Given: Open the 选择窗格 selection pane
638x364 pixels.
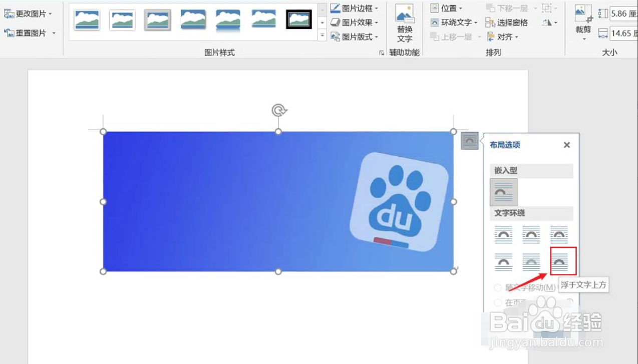Looking at the screenshot, I should click(x=507, y=23).
